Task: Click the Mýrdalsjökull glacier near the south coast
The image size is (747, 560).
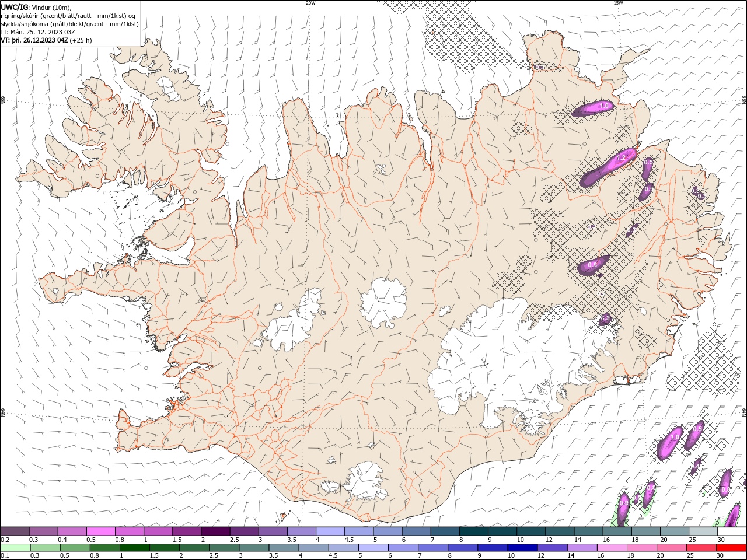Action: point(365,482)
